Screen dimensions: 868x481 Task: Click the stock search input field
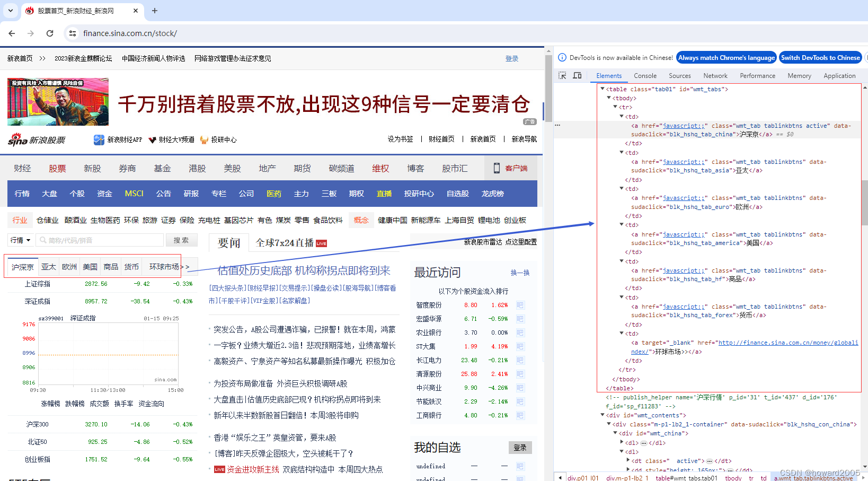[x=100, y=240]
